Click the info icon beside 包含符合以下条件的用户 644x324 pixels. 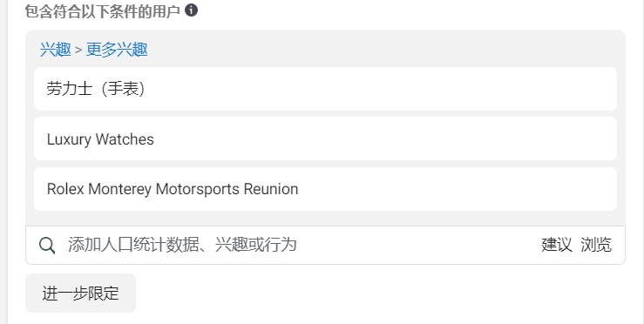point(191,10)
